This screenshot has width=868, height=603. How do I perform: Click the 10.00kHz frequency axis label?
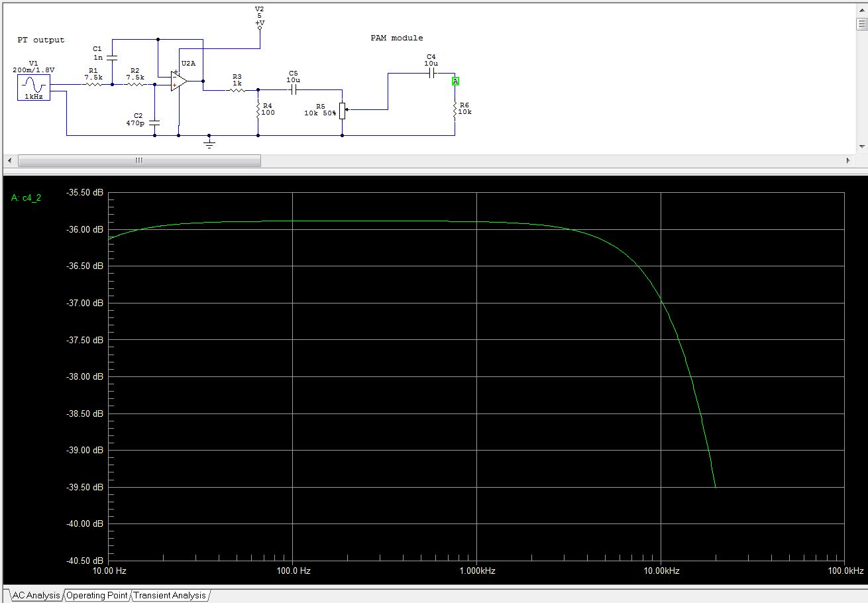661,571
